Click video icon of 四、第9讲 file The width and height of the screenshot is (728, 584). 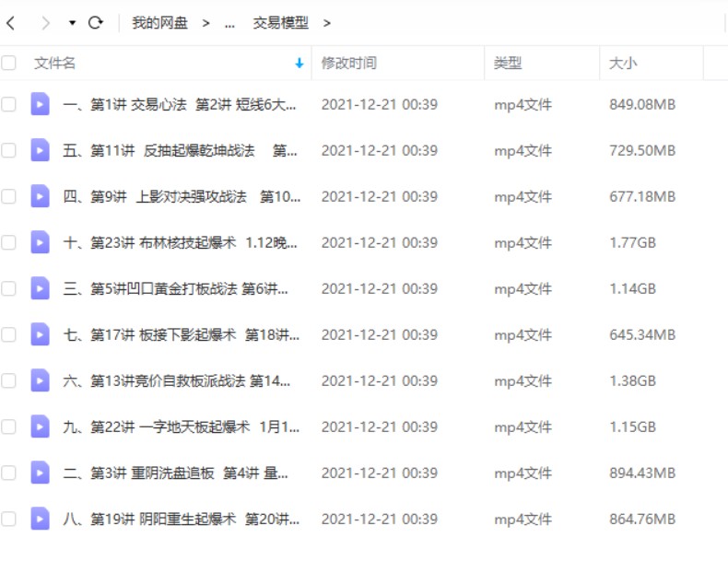tap(40, 196)
